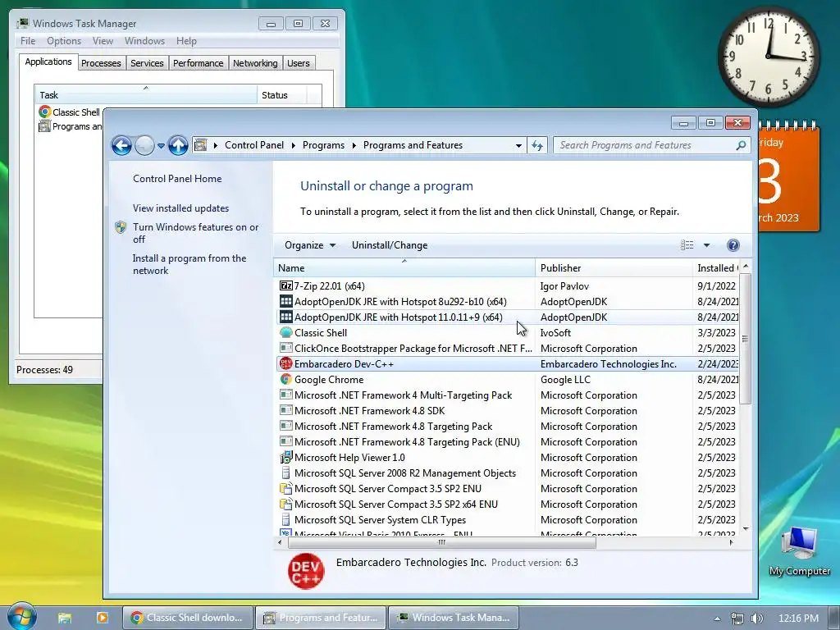Click the 7-Zip program icon
Screen dimensions: 840x630
(x=286, y=286)
